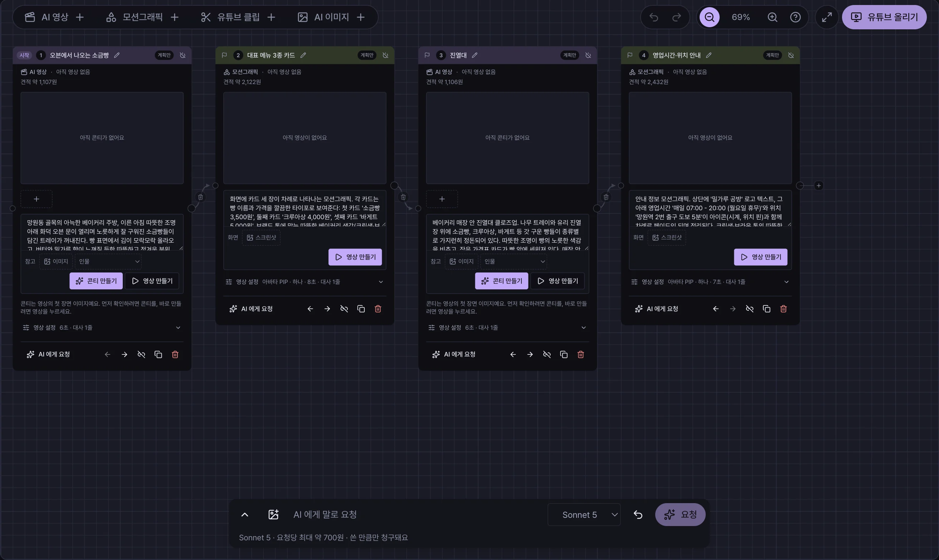Duplicate scene 2 with the copy icon
939x560 pixels.
coord(361,309)
